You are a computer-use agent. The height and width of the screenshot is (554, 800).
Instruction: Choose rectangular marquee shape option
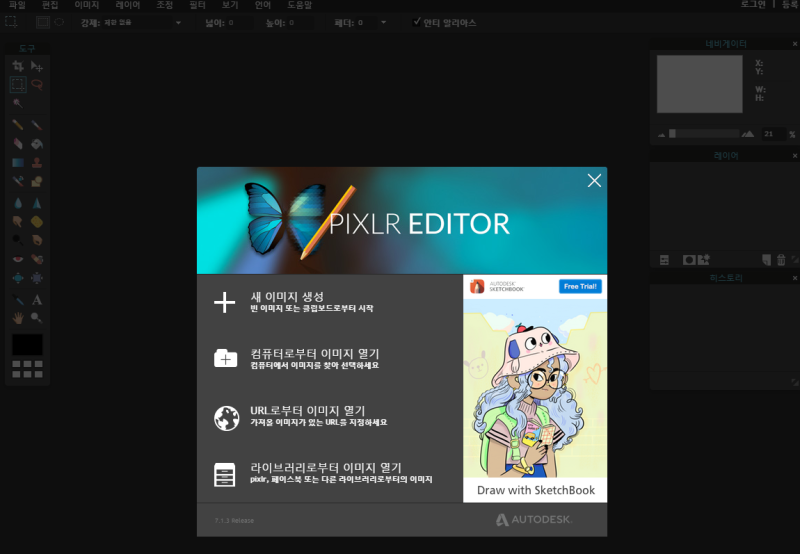[x=43, y=22]
